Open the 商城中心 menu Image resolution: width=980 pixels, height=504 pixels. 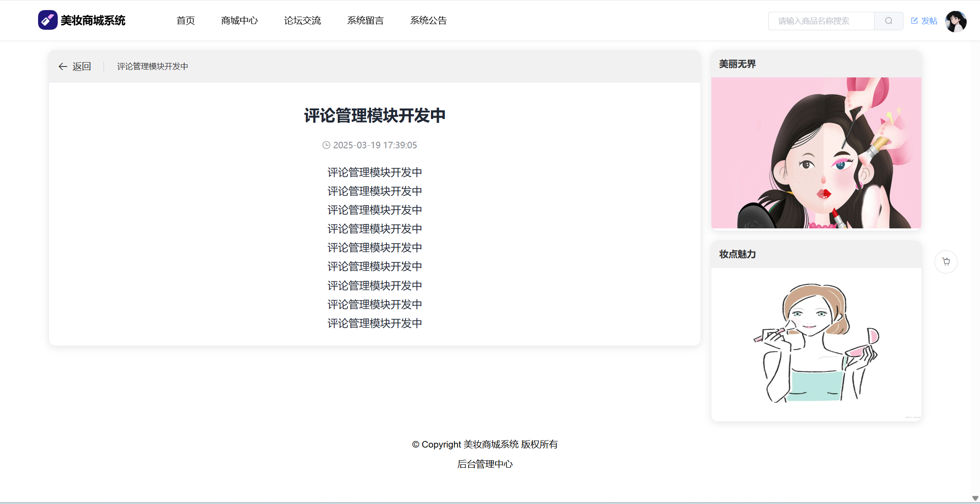(x=239, y=21)
